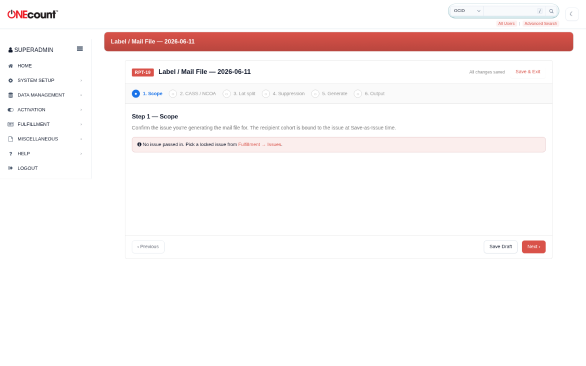
Task: Expand Miscellaneous submenu arrow
Action: (81, 139)
